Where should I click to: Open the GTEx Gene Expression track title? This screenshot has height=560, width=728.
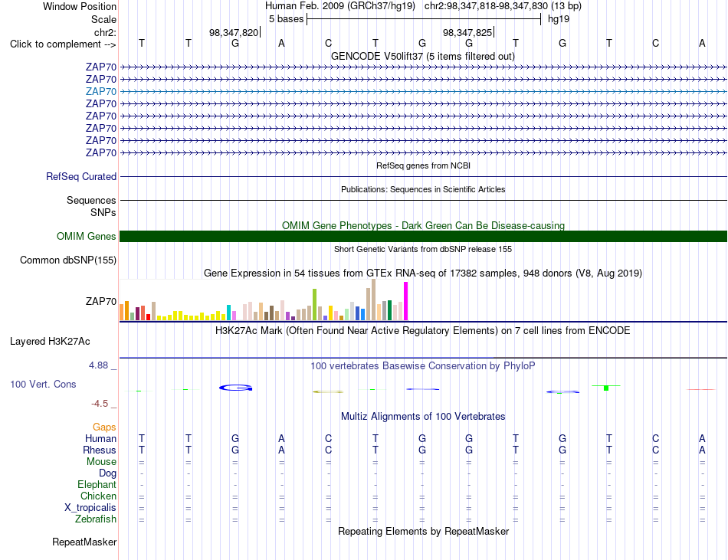(423, 273)
